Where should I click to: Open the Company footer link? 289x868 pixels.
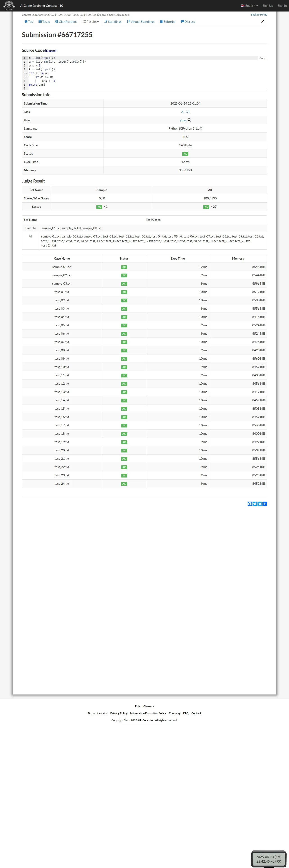click(175, 713)
